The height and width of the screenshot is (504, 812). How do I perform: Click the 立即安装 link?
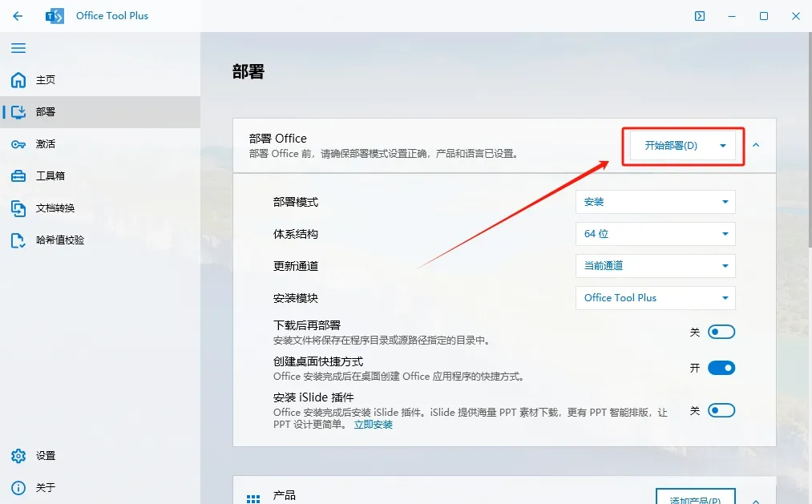[x=373, y=425]
